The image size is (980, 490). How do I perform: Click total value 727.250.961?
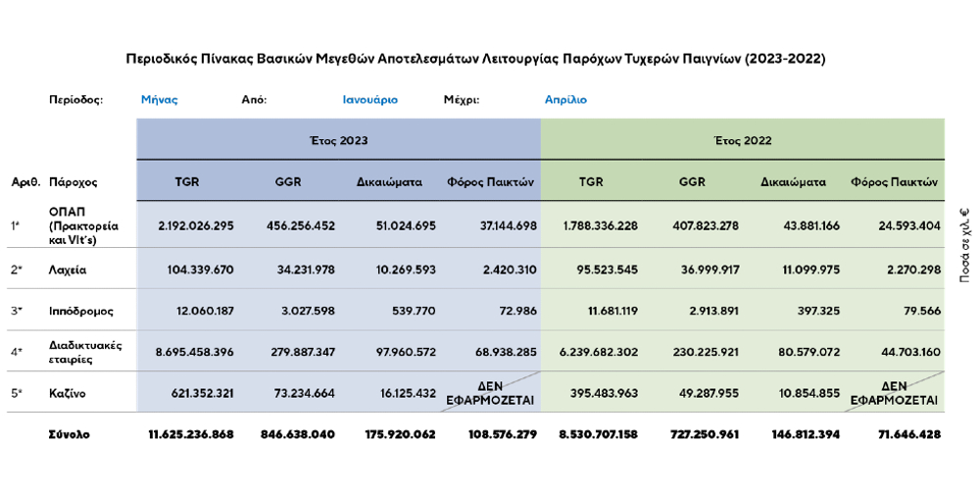pyautogui.click(x=703, y=434)
